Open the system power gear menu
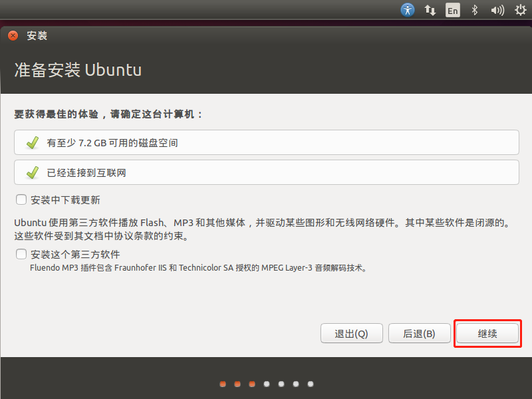 point(520,10)
